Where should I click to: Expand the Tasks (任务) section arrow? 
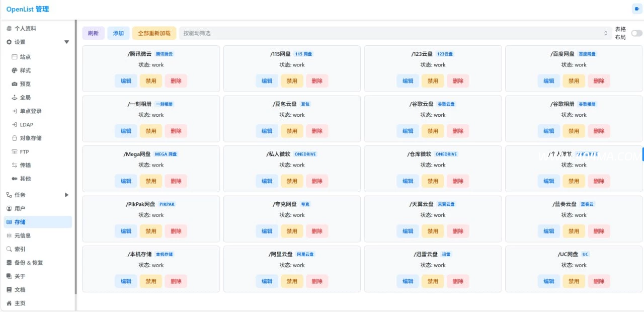[67, 195]
